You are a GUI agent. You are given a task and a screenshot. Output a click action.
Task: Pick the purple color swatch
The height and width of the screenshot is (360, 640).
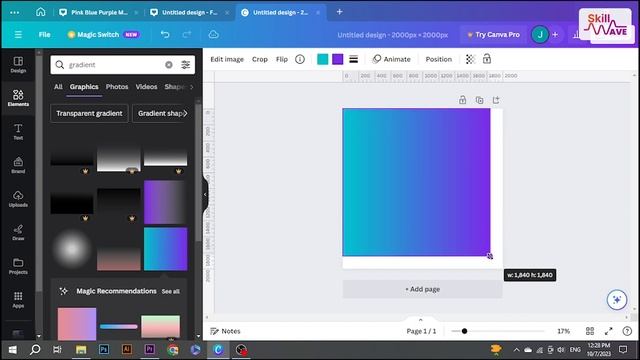[x=338, y=59]
